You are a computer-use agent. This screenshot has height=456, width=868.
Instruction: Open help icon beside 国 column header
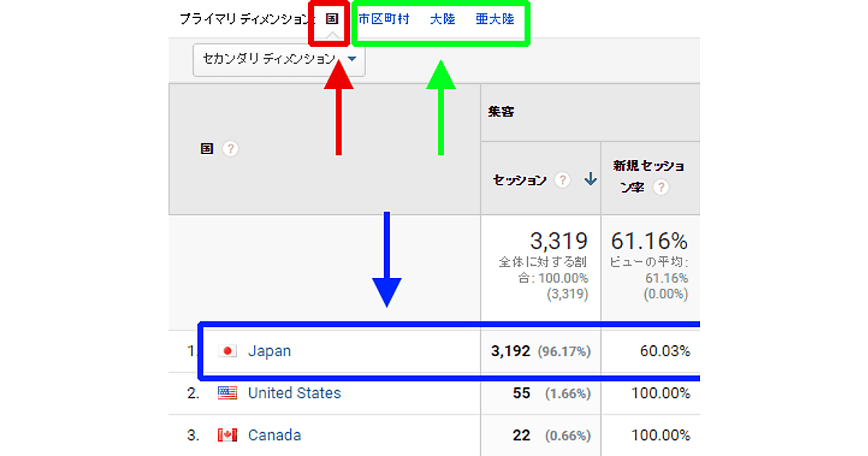click(x=230, y=148)
